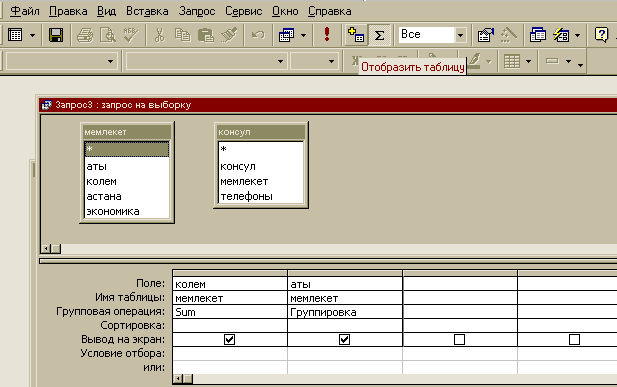Click the Database Window icon

click(538, 35)
